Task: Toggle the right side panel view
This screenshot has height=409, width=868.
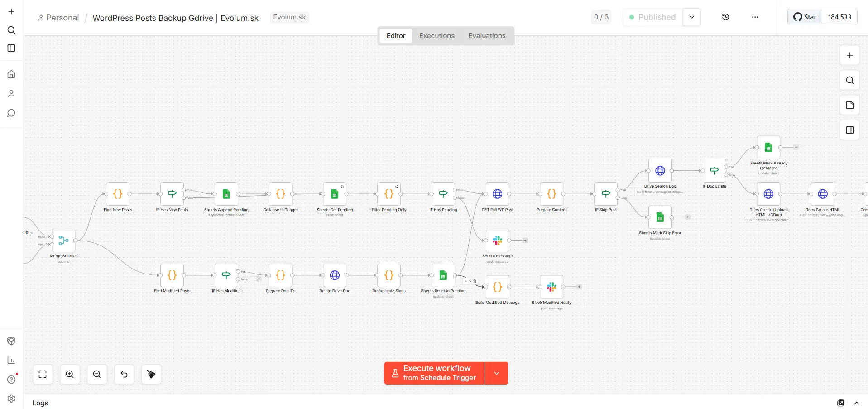Action: 849,130
